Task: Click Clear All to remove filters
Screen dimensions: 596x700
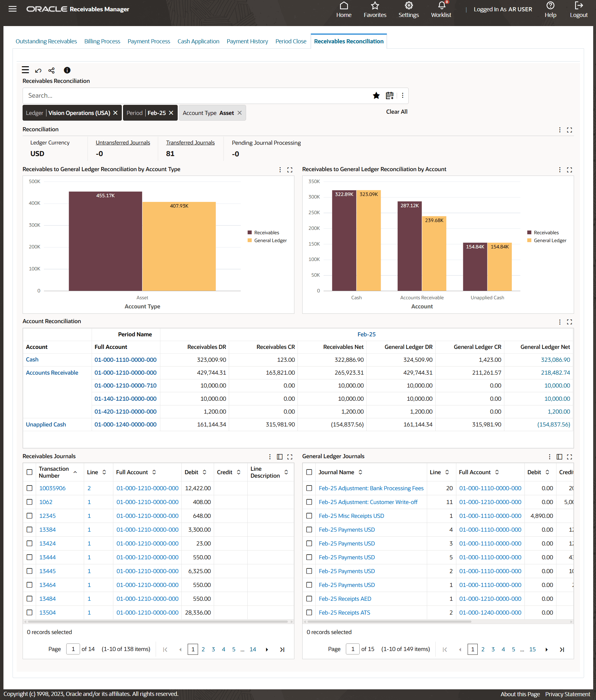Action: pyautogui.click(x=397, y=111)
